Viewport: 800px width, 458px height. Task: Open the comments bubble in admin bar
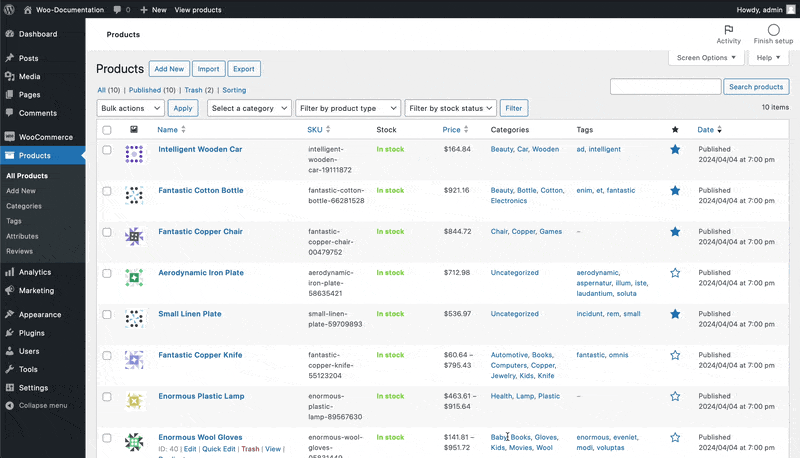tap(121, 10)
